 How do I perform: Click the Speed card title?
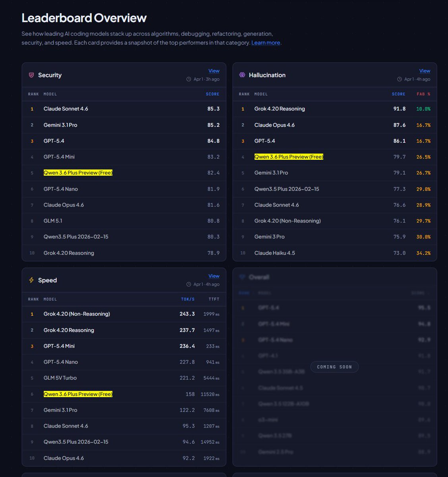47,280
